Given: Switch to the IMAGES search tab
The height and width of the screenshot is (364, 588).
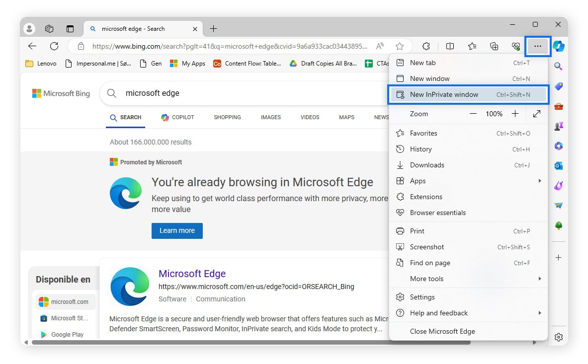Looking at the screenshot, I should click(x=271, y=117).
